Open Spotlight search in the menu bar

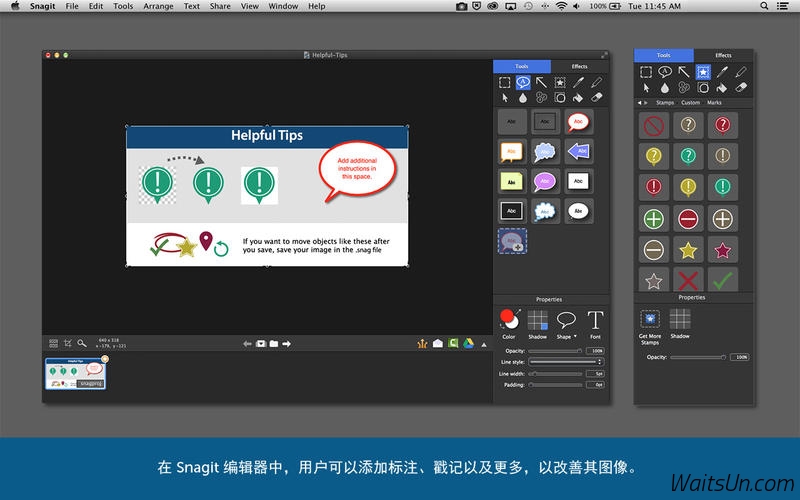tap(764, 6)
